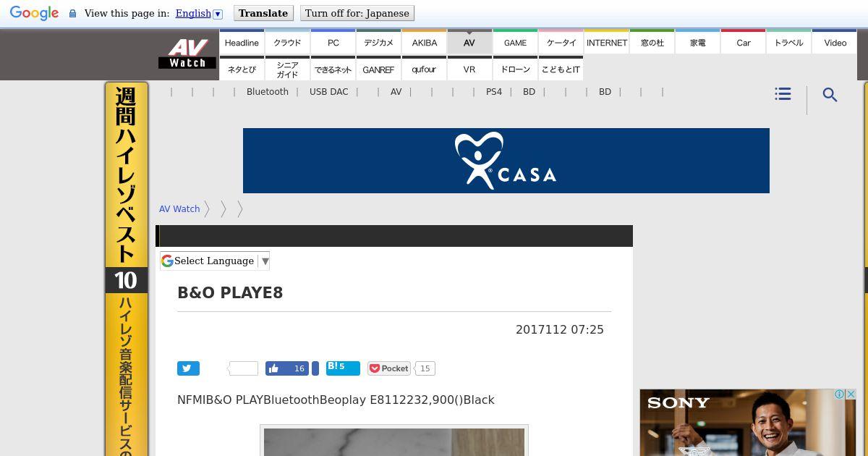Open the Headline tab

(x=242, y=42)
